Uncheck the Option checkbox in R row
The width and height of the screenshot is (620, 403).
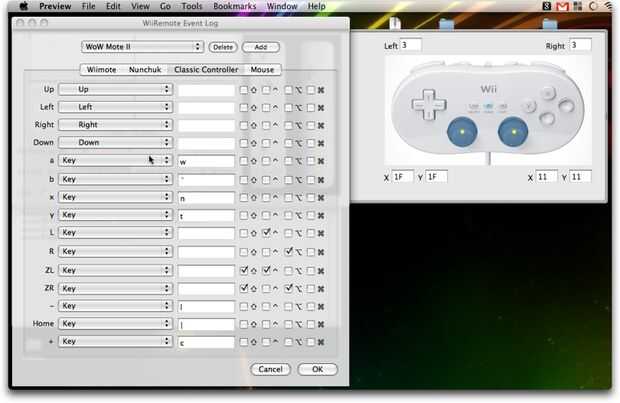(x=289, y=251)
